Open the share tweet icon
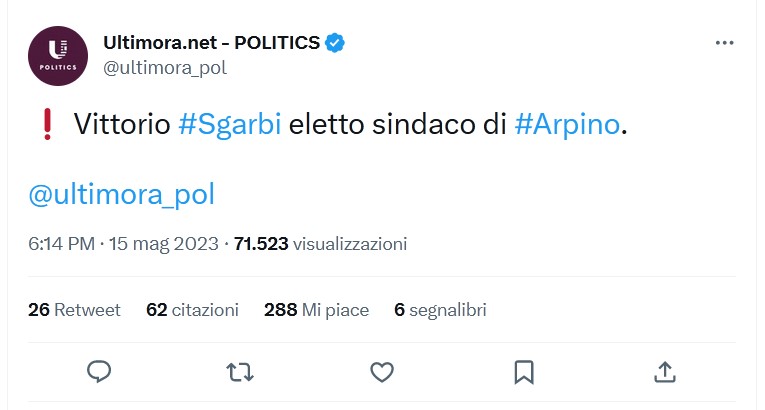The height and width of the screenshot is (410, 765). (x=664, y=372)
